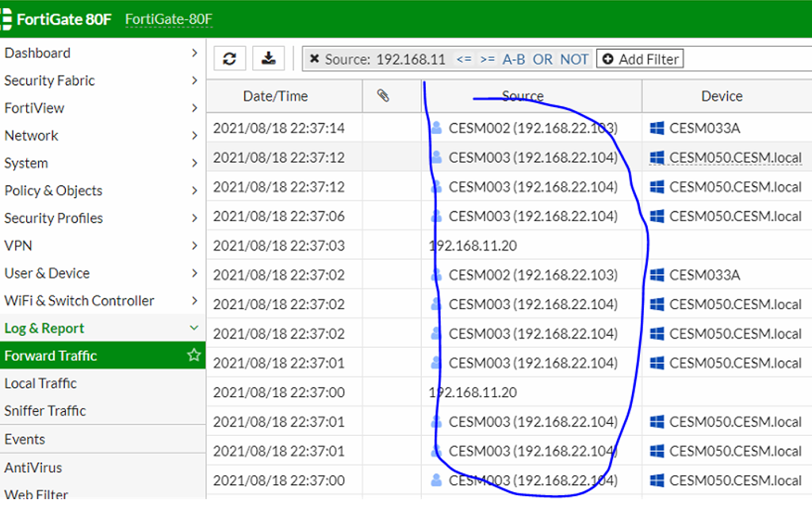
Task: Expand the FortiView menu
Action: tap(102, 108)
